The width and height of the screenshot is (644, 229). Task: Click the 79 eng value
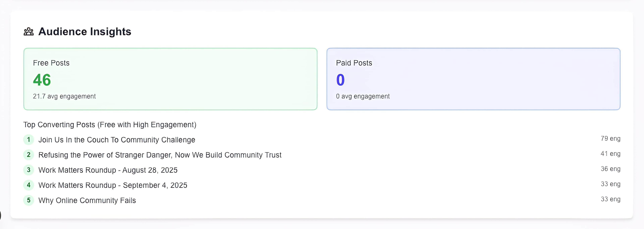610,139
